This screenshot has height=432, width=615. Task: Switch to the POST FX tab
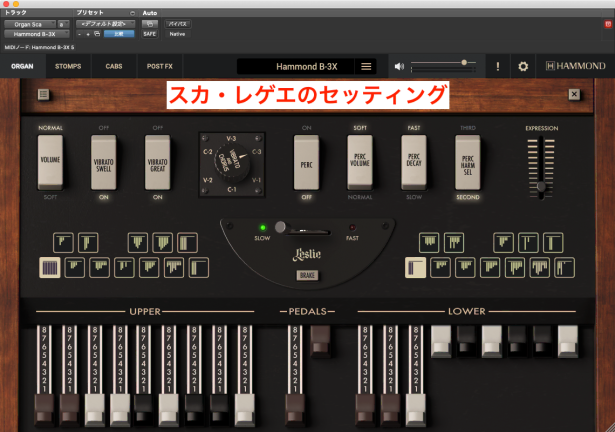coord(160,66)
